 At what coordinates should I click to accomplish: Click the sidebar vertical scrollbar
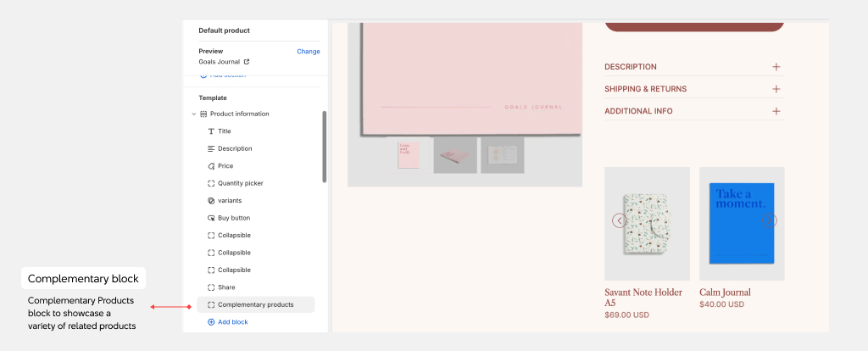tap(324, 146)
